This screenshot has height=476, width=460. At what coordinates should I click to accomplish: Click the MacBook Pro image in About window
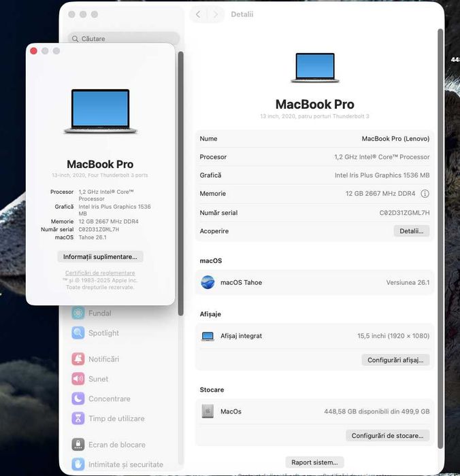pos(101,111)
